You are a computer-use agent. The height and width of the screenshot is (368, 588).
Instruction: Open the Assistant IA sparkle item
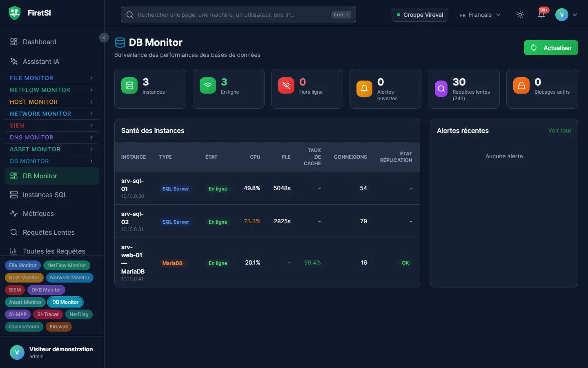(x=52, y=61)
